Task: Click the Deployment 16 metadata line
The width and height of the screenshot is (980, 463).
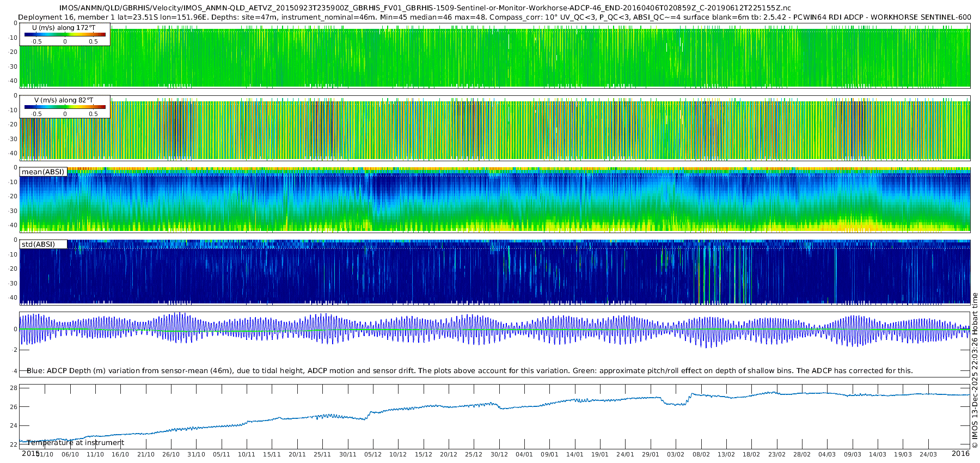Action: click(x=494, y=17)
